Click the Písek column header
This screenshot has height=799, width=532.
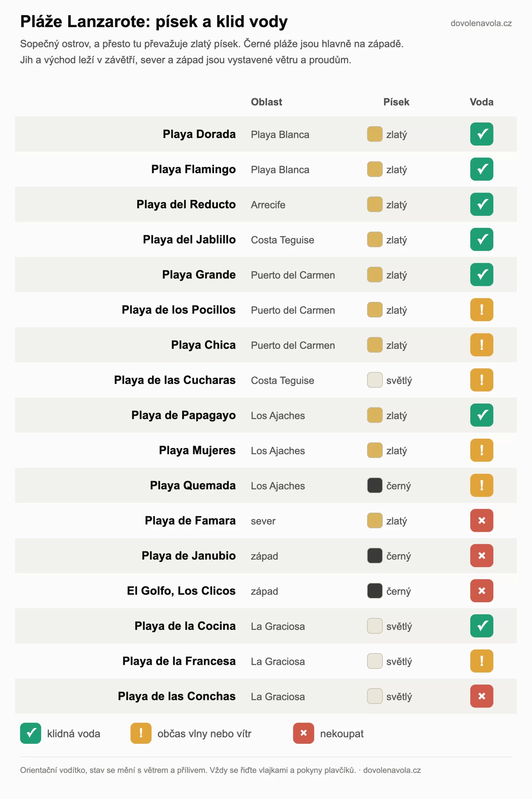pyautogui.click(x=396, y=102)
